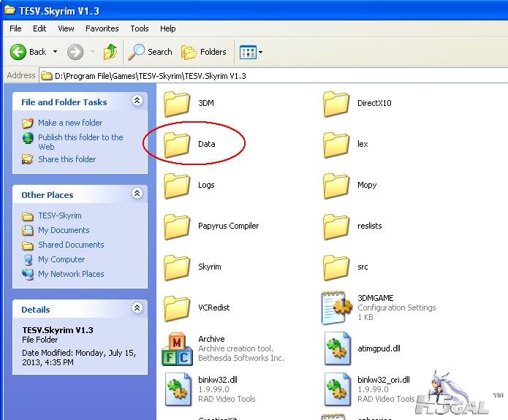508x420 pixels.
Task: Click the Forward navigation arrow button
Action: click(x=75, y=52)
